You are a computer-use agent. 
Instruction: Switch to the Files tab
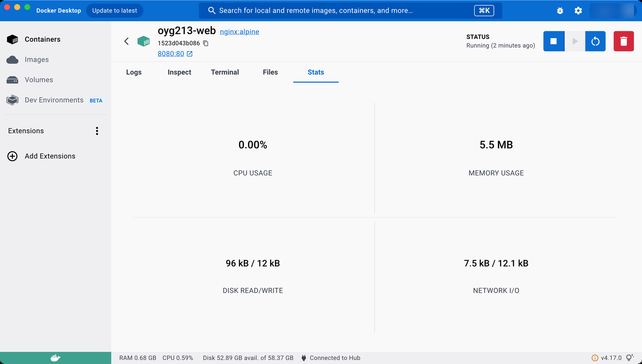270,72
